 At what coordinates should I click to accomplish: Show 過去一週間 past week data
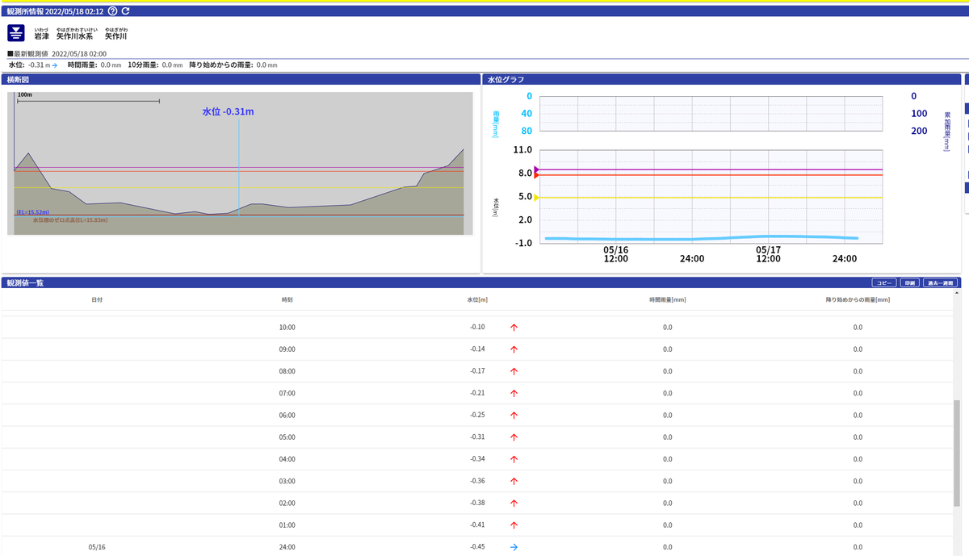(x=940, y=283)
